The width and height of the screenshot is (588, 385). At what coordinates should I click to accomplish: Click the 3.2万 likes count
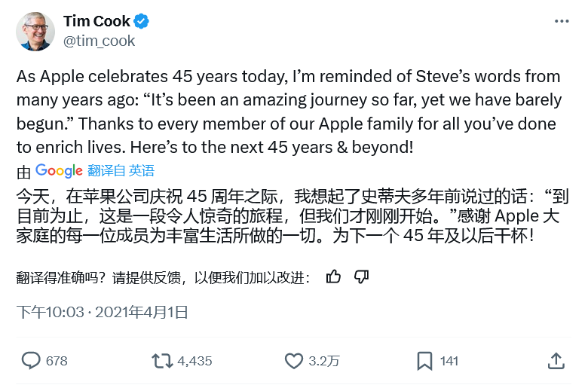tap(324, 361)
